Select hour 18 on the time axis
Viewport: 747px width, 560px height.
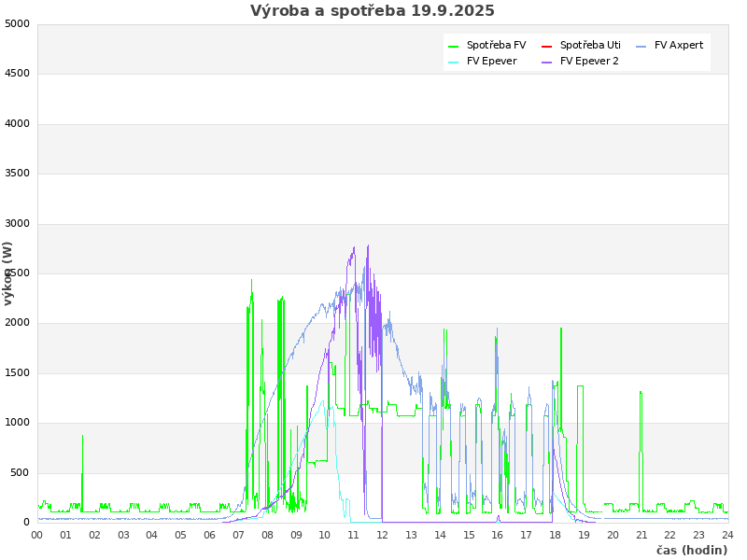(555, 535)
